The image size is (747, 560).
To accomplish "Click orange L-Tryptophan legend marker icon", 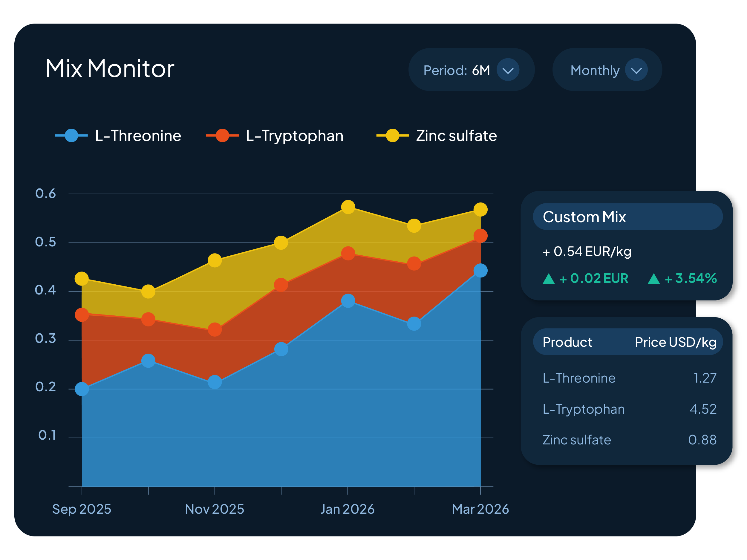I will click(x=222, y=135).
